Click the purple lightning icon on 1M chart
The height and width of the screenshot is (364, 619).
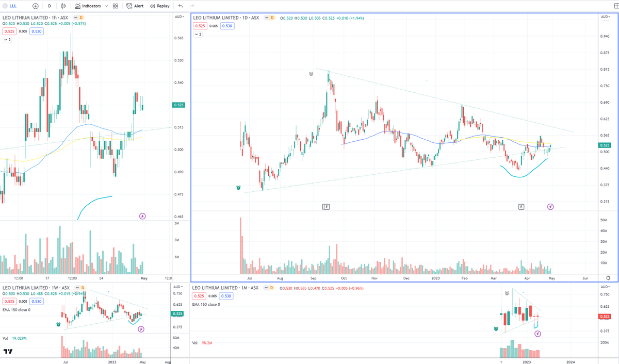[537, 334]
